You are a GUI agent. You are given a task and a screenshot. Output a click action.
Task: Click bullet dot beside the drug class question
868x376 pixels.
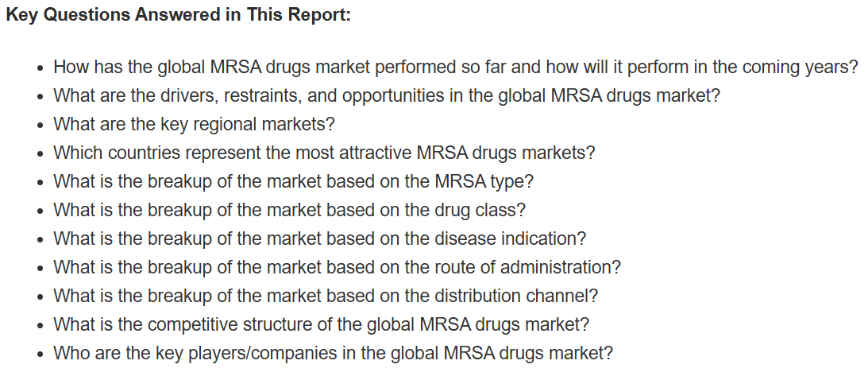point(40,211)
